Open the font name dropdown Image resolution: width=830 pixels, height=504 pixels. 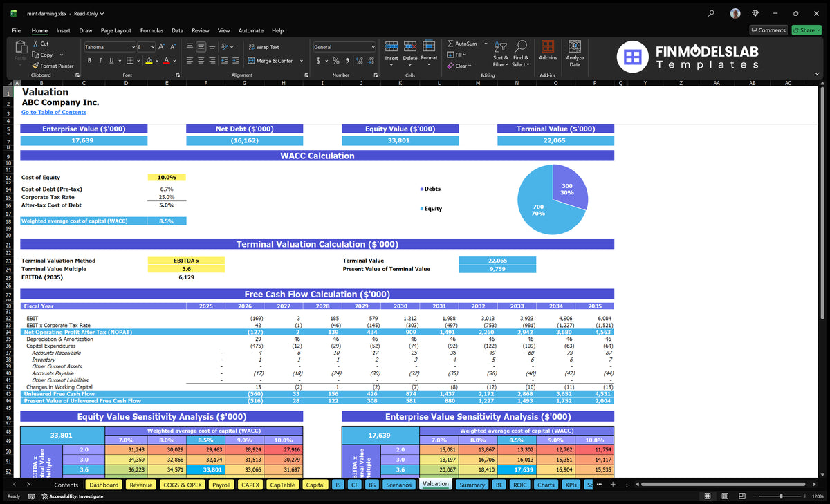pyautogui.click(x=133, y=47)
